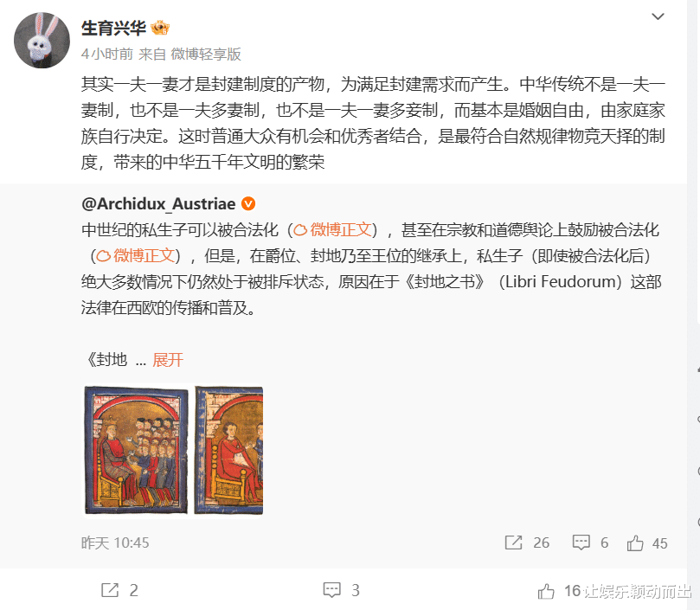Open the first 微博正文 link
Viewport: 700px width, 610px height.
pyautogui.click(x=332, y=230)
